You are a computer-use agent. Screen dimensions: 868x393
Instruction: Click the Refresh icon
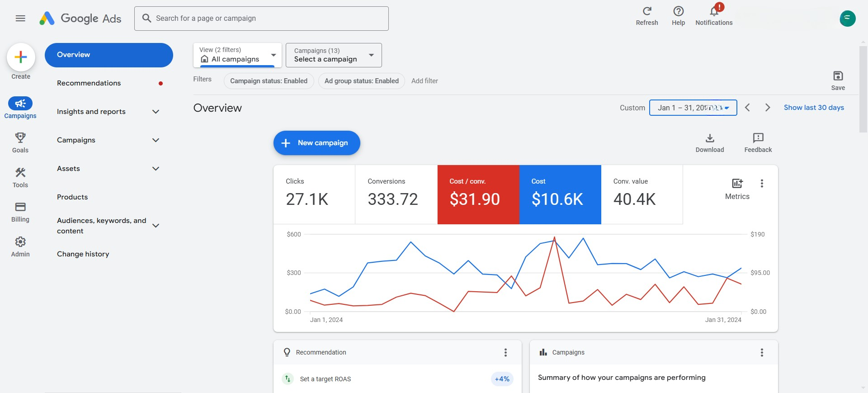click(647, 11)
